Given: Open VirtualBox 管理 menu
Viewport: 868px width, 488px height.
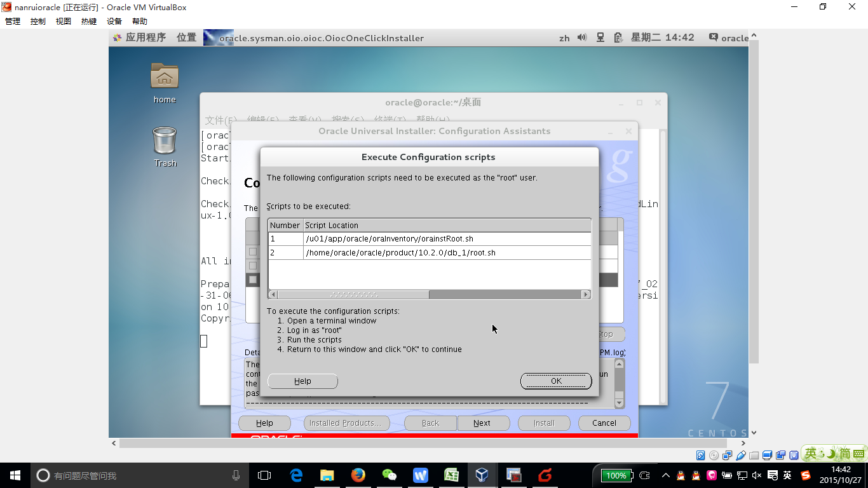Looking at the screenshot, I should [x=13, y=22].
